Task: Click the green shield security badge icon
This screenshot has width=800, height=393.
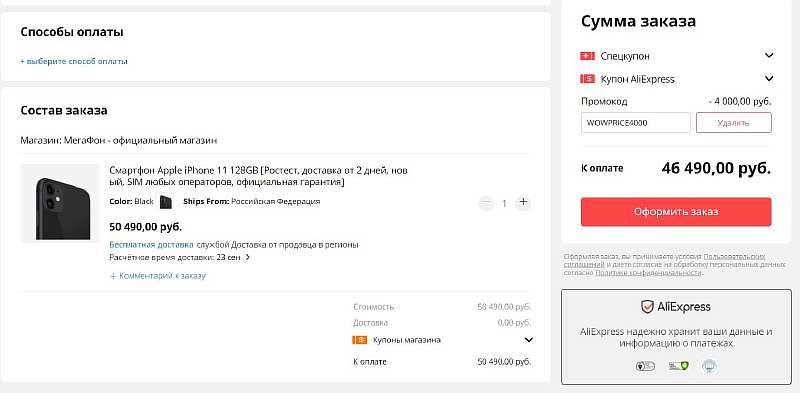Action: [x=680, y=366]
